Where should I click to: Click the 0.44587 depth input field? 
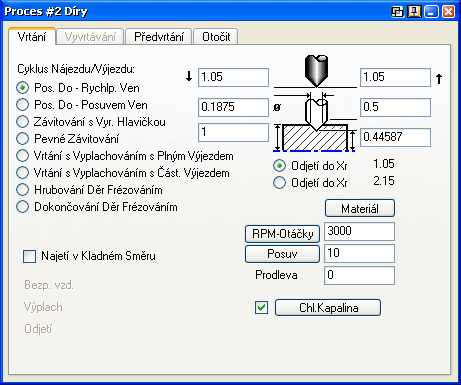395,137
